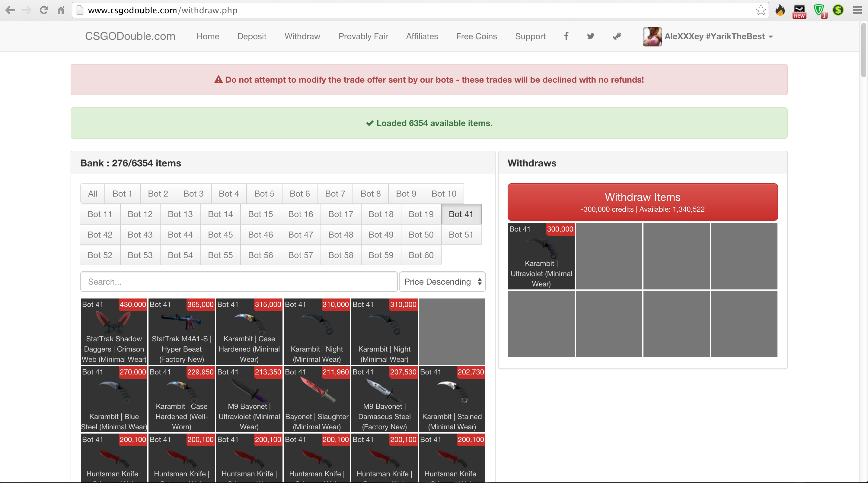The image size is (868, 483).
Task: Go back using the browser back arrow
Action: tap(10, 10)
